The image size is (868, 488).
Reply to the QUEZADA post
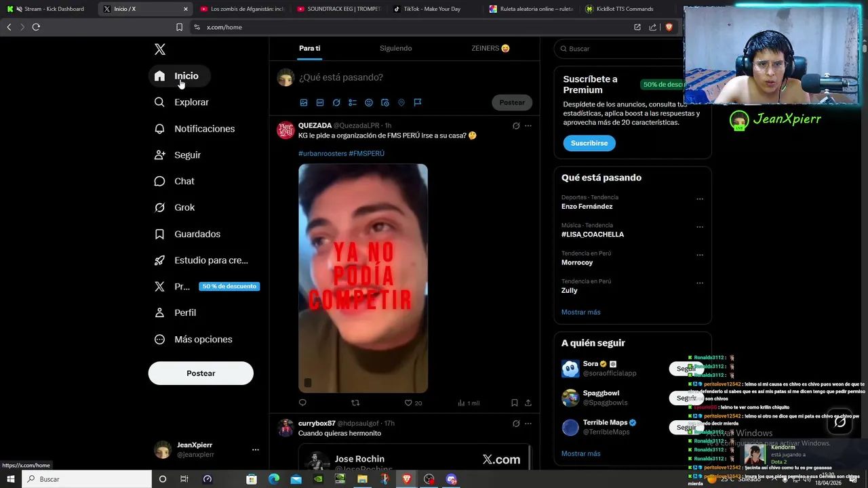tap(302, 403)
